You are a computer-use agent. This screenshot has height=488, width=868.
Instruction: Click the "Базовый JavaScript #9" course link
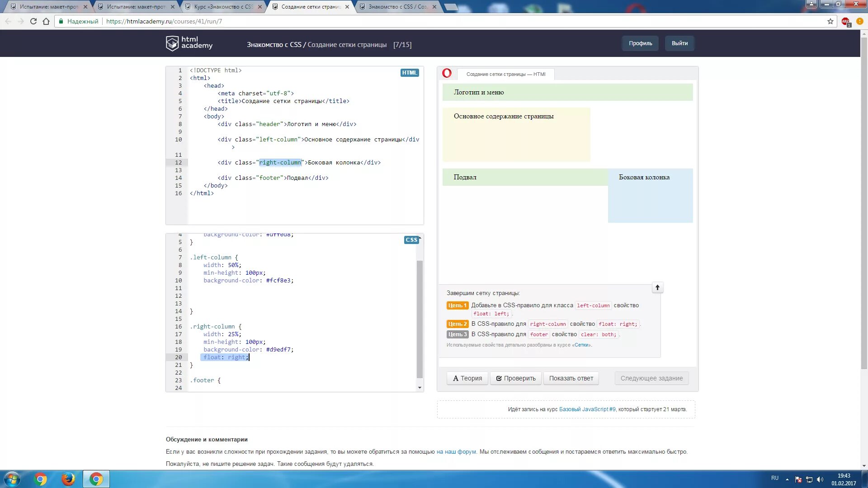pos(587,409)
